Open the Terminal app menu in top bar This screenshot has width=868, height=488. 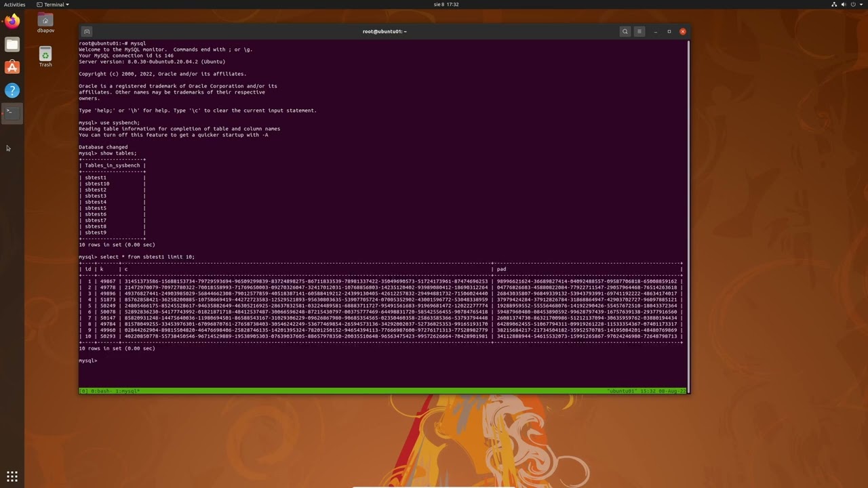tap(53, 4)
